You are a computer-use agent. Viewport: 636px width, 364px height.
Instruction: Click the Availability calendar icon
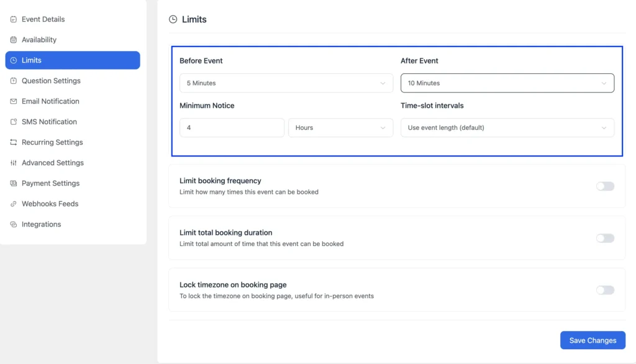[14, 40]
